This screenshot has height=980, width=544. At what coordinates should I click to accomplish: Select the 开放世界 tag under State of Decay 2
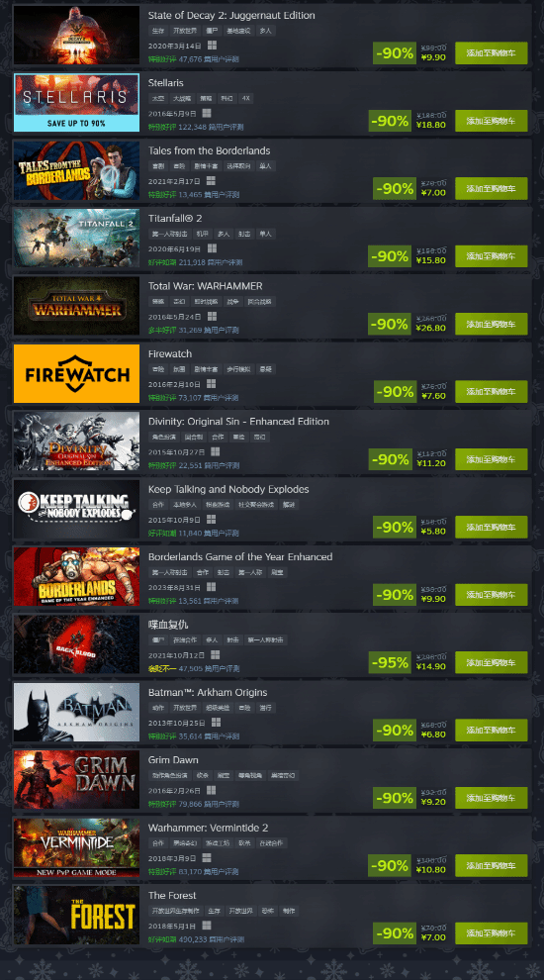click(184, 30)
